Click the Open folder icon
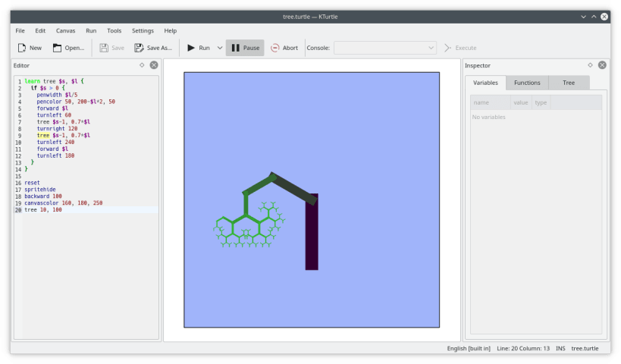 pyautogui.click(x=57, y=48)
